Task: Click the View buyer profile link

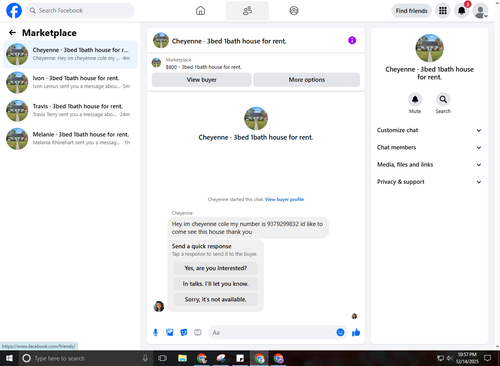Action: click(x=284, y=199)
